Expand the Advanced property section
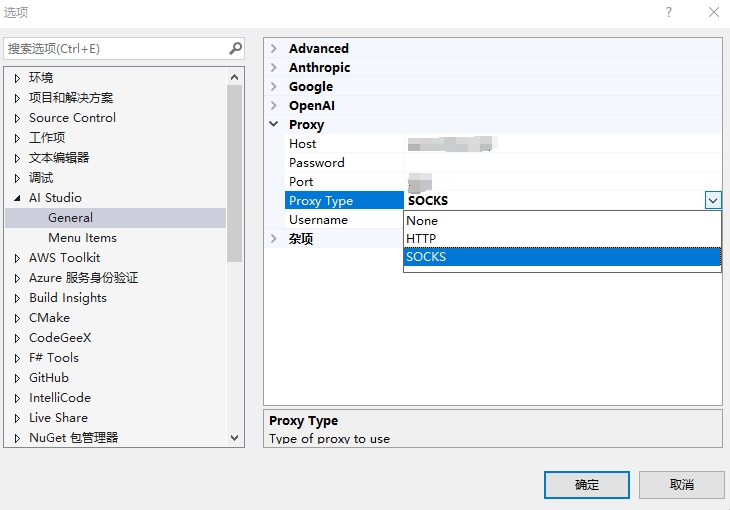 (x=275, y=48)
